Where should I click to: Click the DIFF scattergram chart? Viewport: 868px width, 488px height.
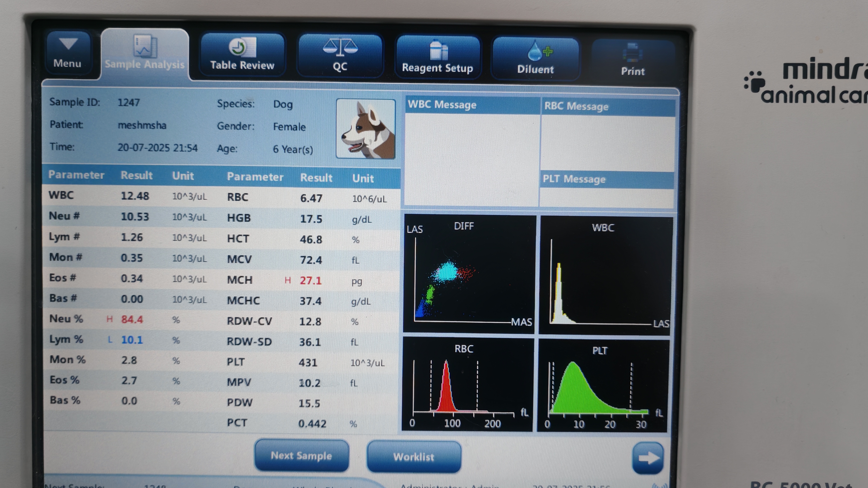point(469,274)
